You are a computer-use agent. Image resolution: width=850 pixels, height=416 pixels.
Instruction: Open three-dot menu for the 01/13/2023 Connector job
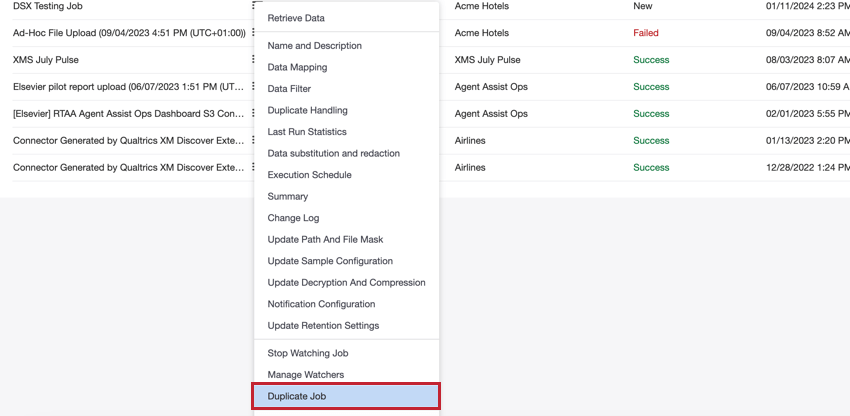[253, 140]
